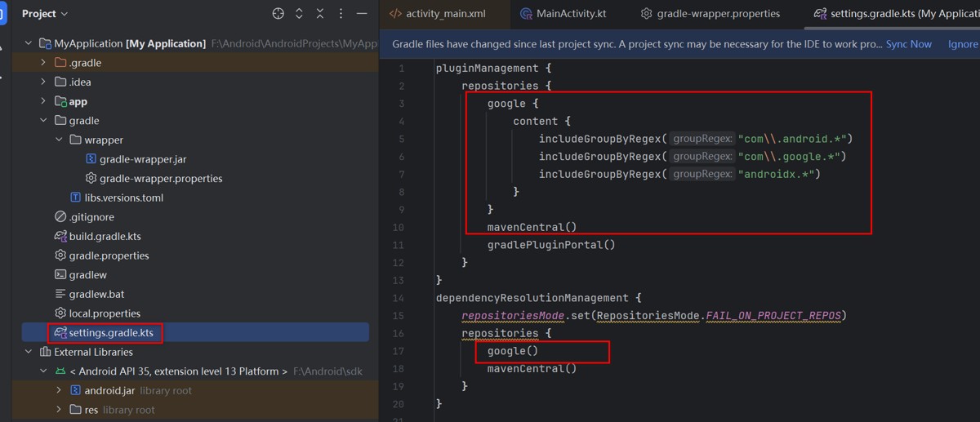Expand the .gradle folder

click(43, 63)
